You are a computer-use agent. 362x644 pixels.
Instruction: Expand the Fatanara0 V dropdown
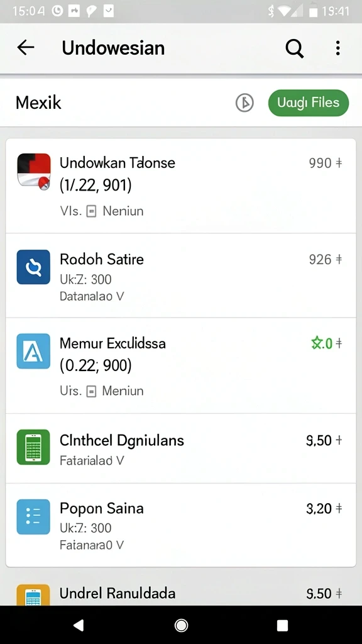(92, 545)
